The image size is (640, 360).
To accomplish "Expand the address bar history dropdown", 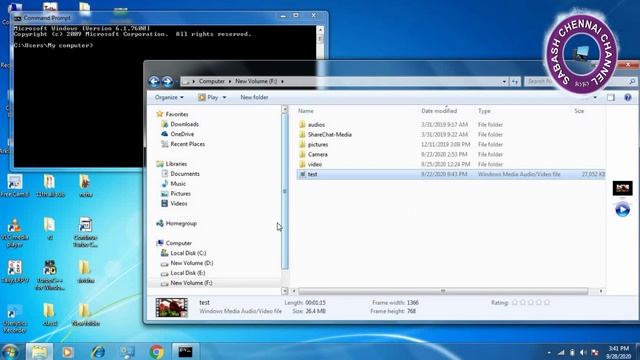I will [504, 82].
